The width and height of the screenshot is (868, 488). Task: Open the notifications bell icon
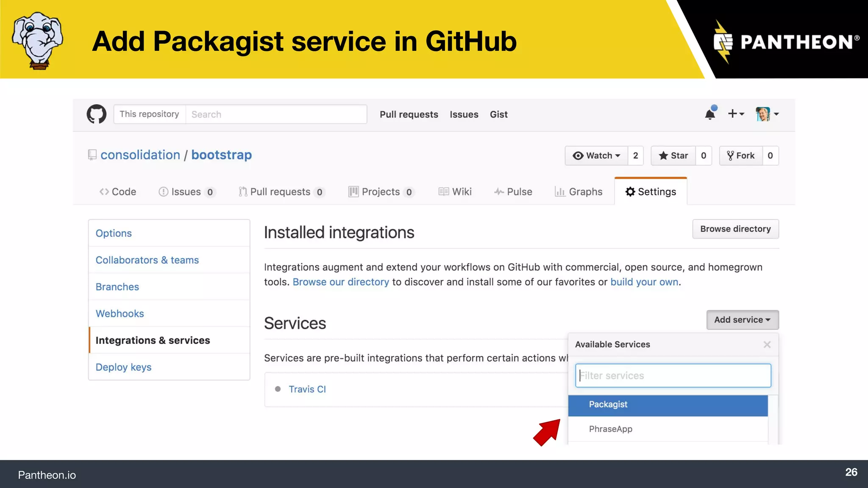point(710,114)
